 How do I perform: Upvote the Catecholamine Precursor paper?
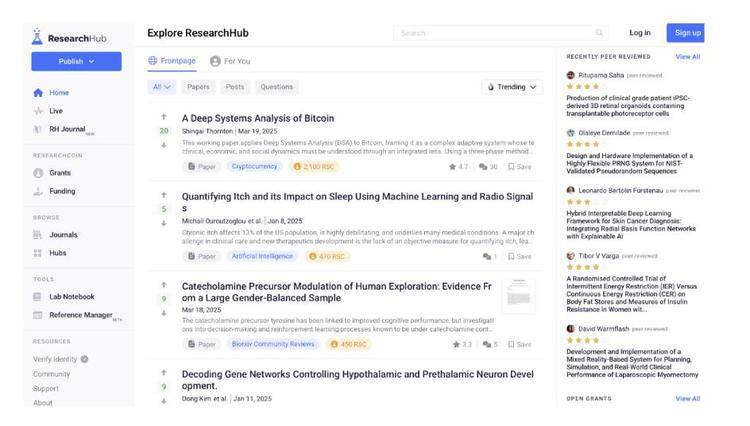(x=164, y=285)
